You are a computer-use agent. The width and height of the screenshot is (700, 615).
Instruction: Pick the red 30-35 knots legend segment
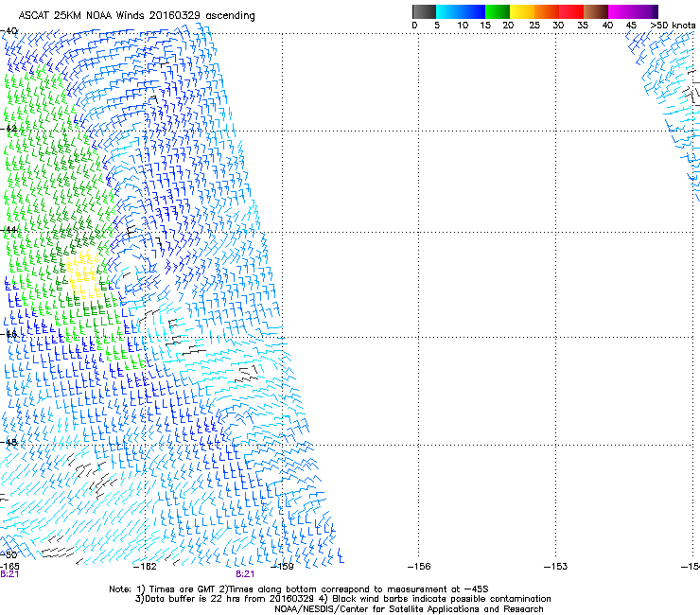coord(571,11)
